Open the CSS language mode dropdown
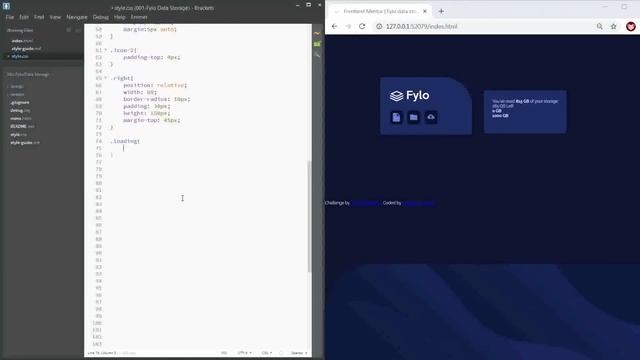The height and width of the screenshot is (360, 640). [x=267, y=353]
